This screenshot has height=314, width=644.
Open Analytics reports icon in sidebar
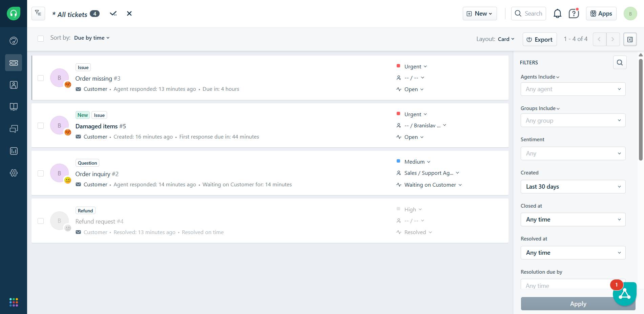pos(14,151)
